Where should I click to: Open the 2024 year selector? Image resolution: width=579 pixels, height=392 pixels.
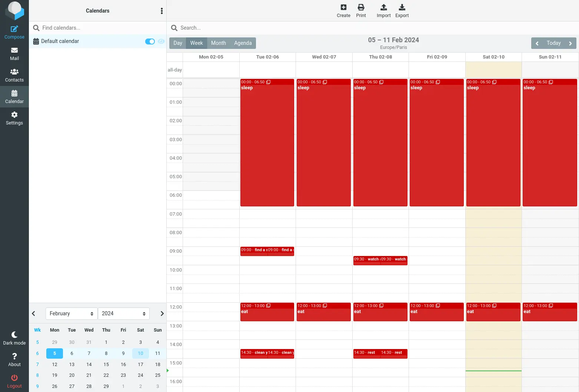pos(123,313)
